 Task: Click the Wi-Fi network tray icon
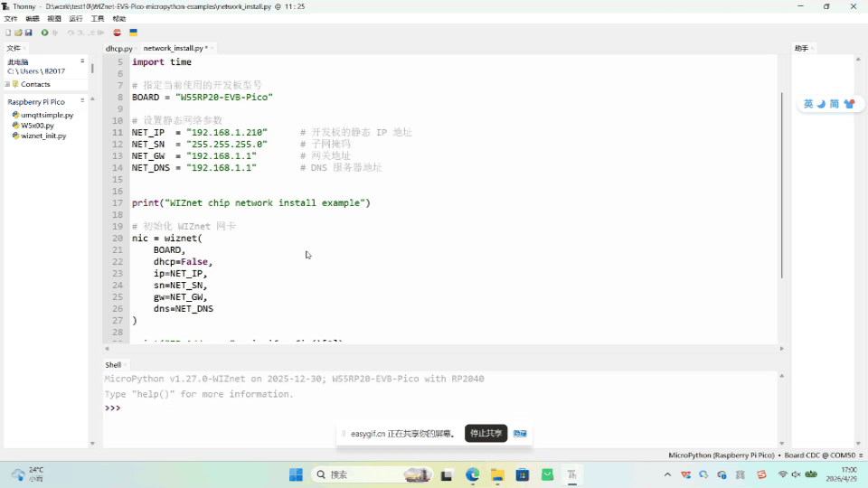coord(782,474)
